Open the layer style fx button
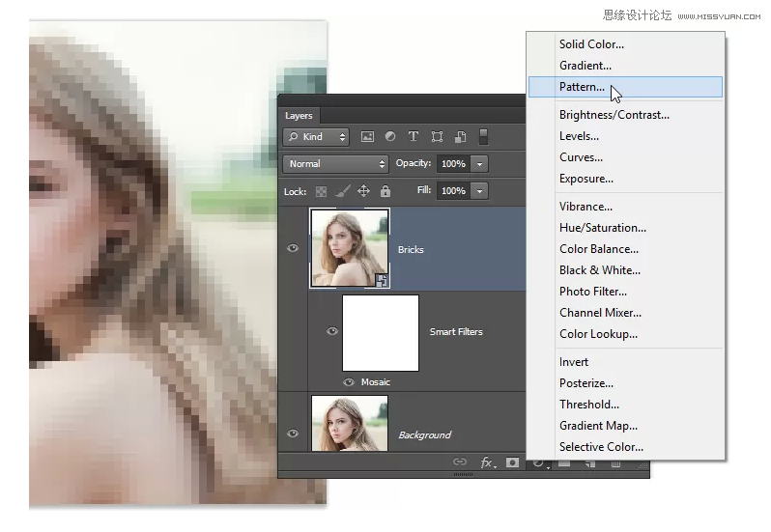771x532 pixels. 488,463
